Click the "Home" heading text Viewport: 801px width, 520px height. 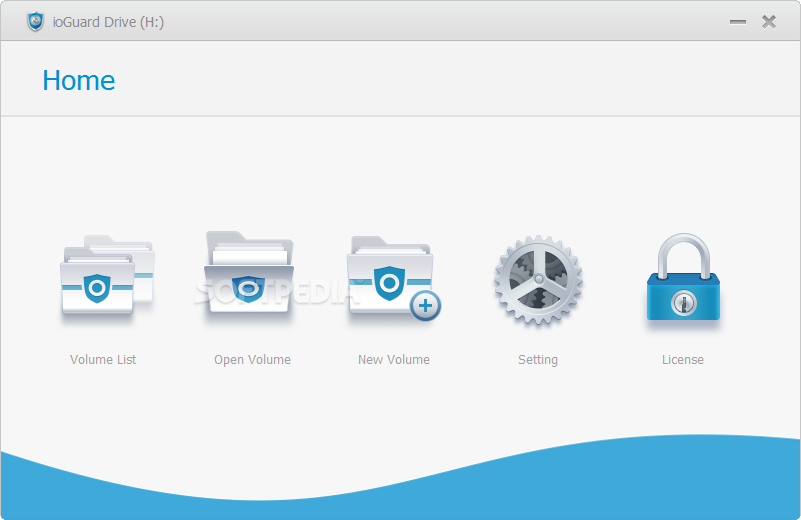coord(79,81)
